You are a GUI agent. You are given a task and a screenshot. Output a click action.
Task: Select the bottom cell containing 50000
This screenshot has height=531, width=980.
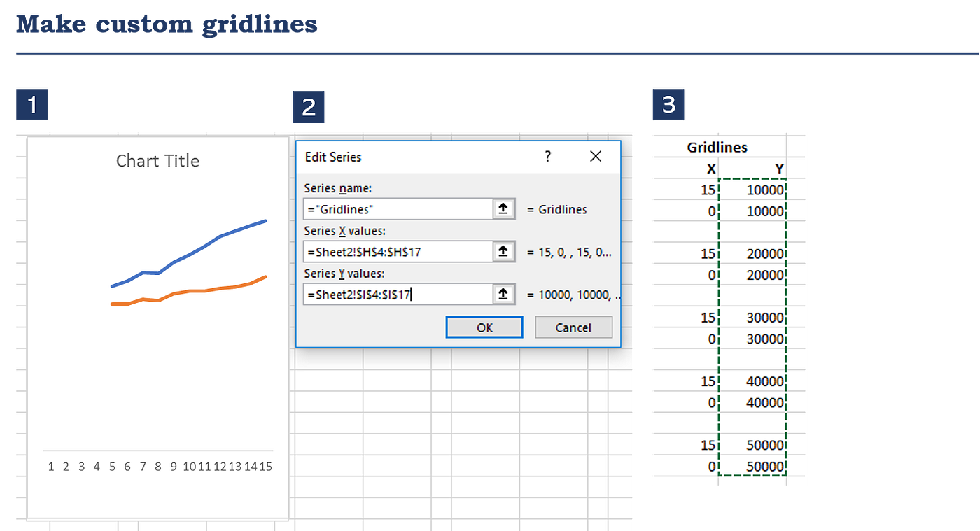pyautogui.click(x=763, y=466)
